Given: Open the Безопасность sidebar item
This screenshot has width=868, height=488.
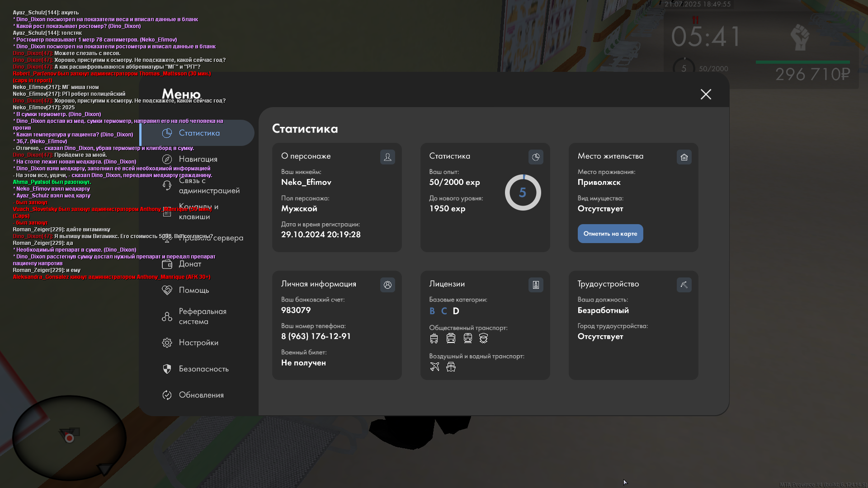Looking at the screenshot, I should point(203,369).
